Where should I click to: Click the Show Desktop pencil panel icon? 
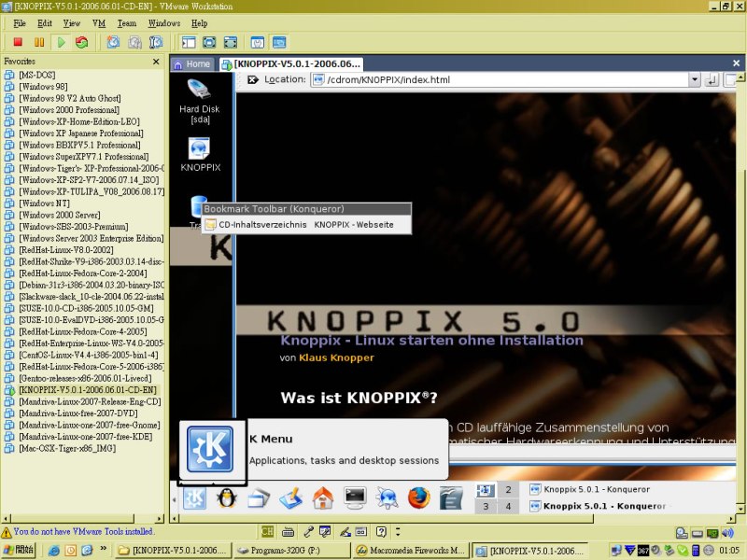[x=291, y=498]
